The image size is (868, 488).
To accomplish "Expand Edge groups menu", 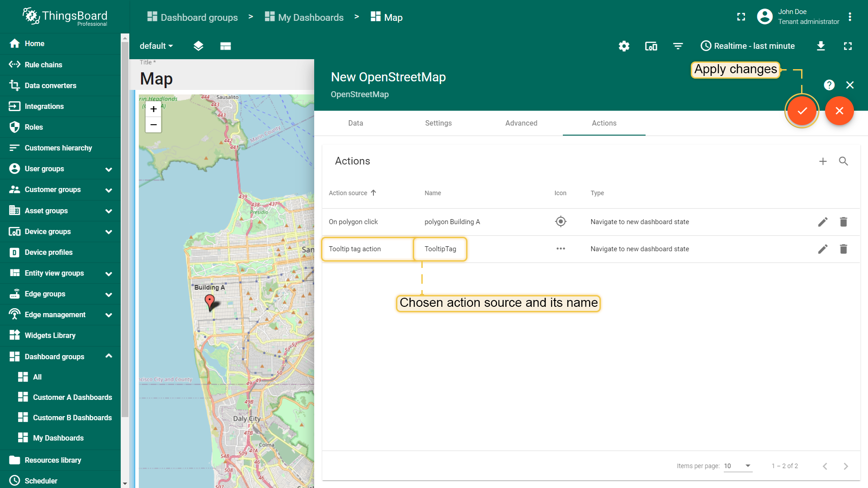I will pyautogui.click(x=61, y=294).
